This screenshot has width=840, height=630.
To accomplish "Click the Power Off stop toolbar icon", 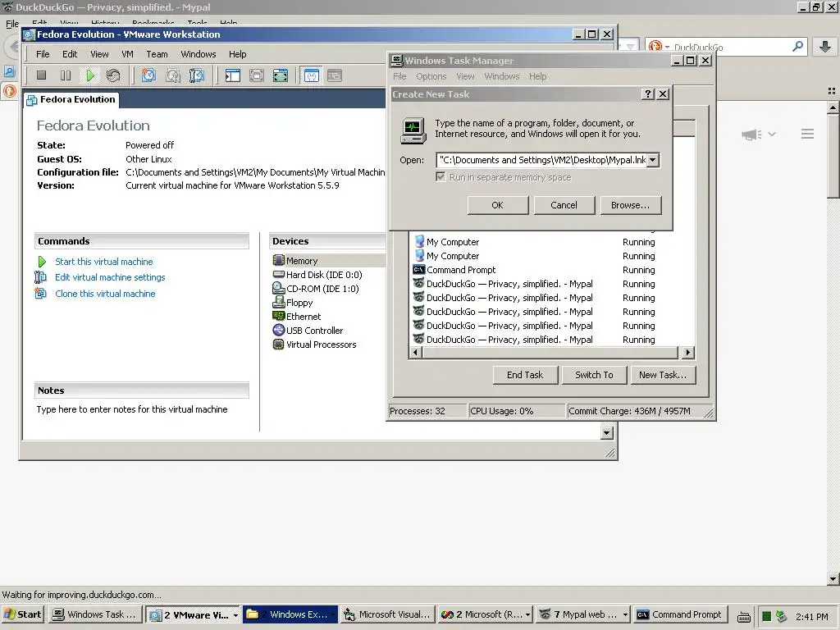I will pos(41,75).
